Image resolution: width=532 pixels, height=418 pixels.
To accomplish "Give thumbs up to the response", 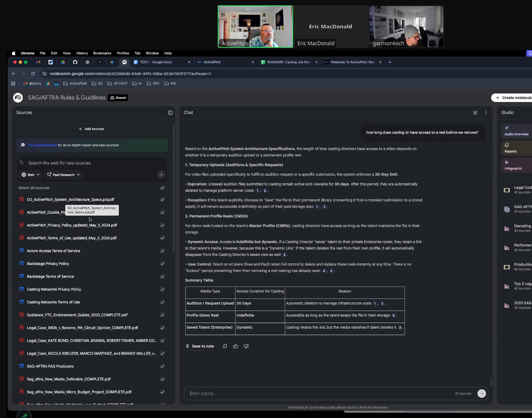I will [235, 346].
